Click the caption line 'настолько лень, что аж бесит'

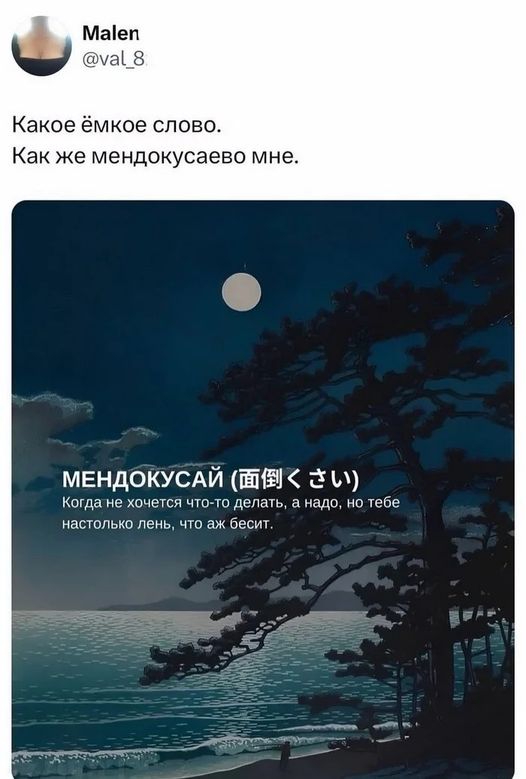coord(167,524)
